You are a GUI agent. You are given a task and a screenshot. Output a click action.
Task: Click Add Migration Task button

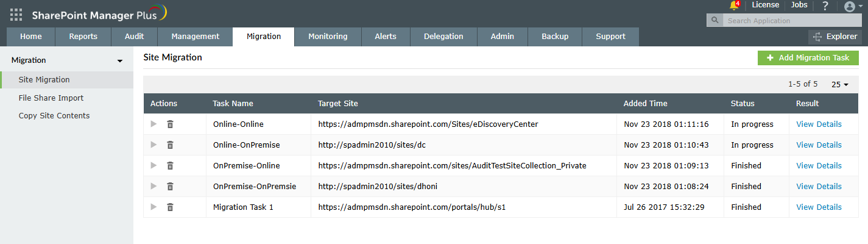(x=808, y=58)
